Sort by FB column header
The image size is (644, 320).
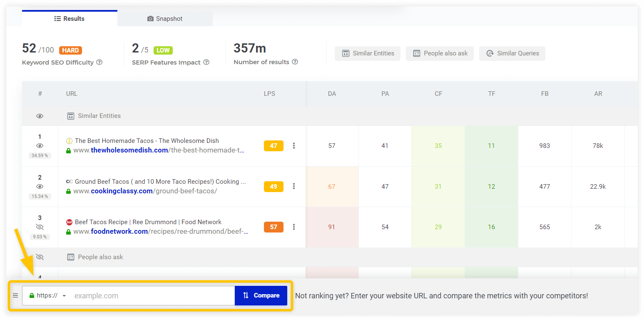[545, 94]
